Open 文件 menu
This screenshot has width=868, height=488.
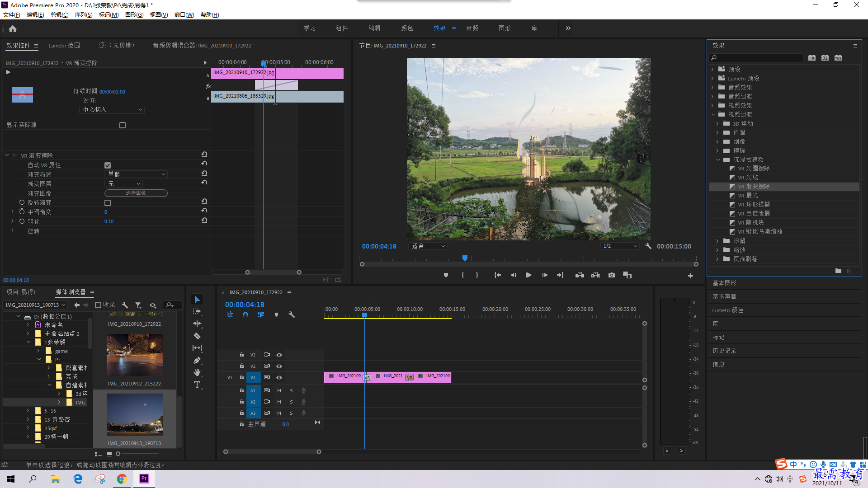point(12,15)
